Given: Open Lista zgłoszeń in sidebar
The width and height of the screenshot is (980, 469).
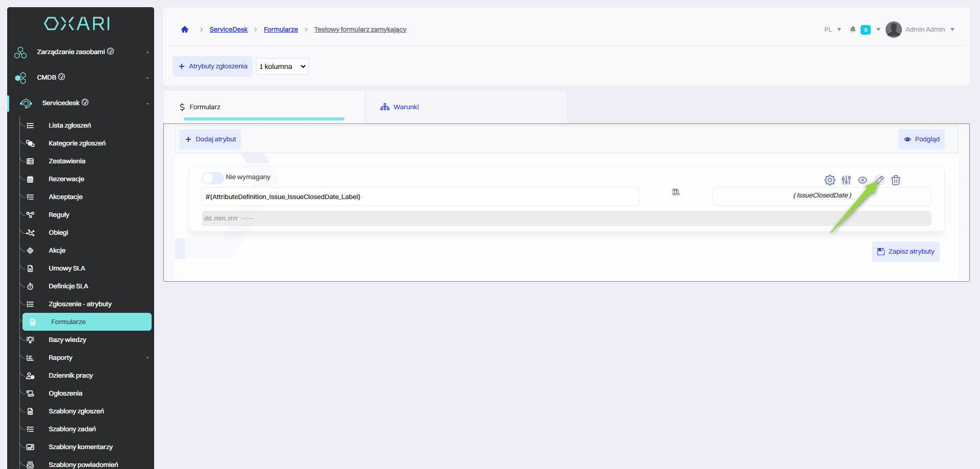Looking at the screenshot, I should (70, 126).
